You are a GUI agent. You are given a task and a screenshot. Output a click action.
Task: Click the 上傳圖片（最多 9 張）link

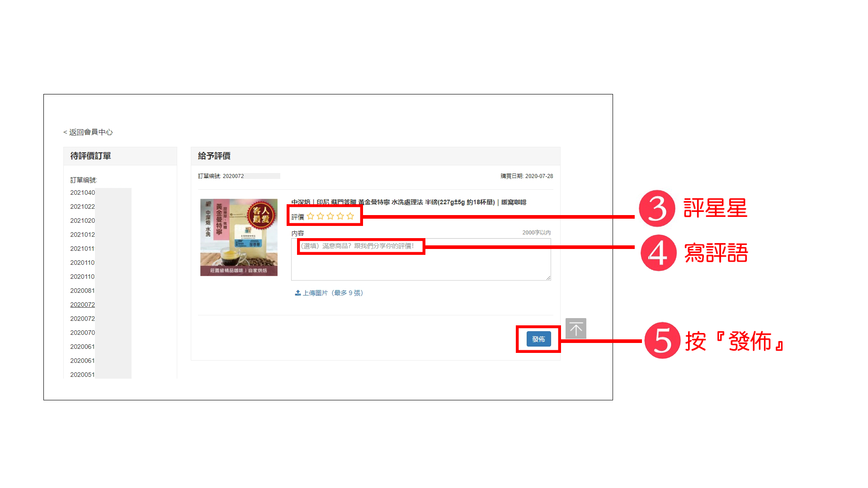(x=329, y=293)
